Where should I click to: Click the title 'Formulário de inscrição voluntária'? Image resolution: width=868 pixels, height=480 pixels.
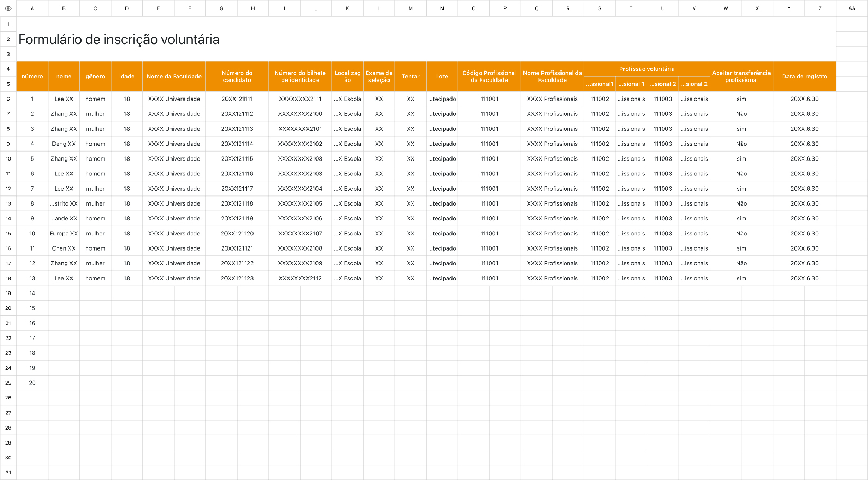(119, 40)
